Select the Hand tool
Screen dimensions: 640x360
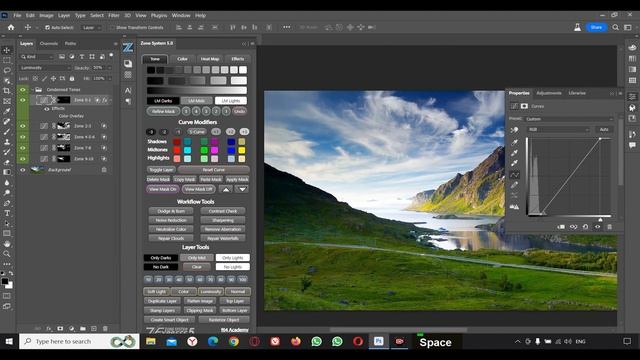7,244
